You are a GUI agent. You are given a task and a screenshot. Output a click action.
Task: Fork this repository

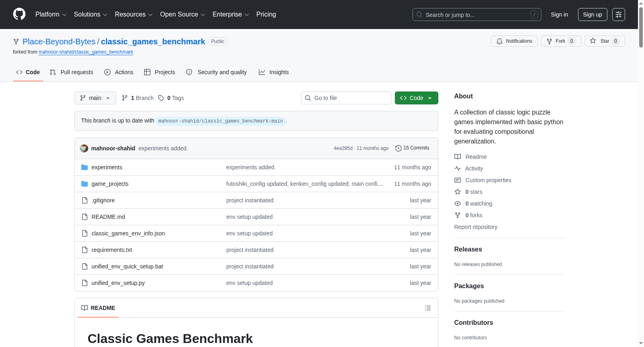pyautogui.click(x=561, y=41)
